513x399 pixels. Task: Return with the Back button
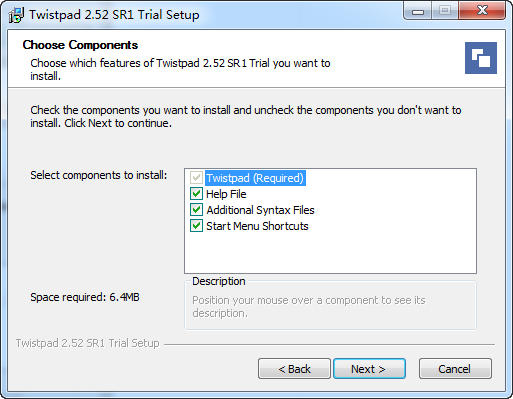(294, 369)
